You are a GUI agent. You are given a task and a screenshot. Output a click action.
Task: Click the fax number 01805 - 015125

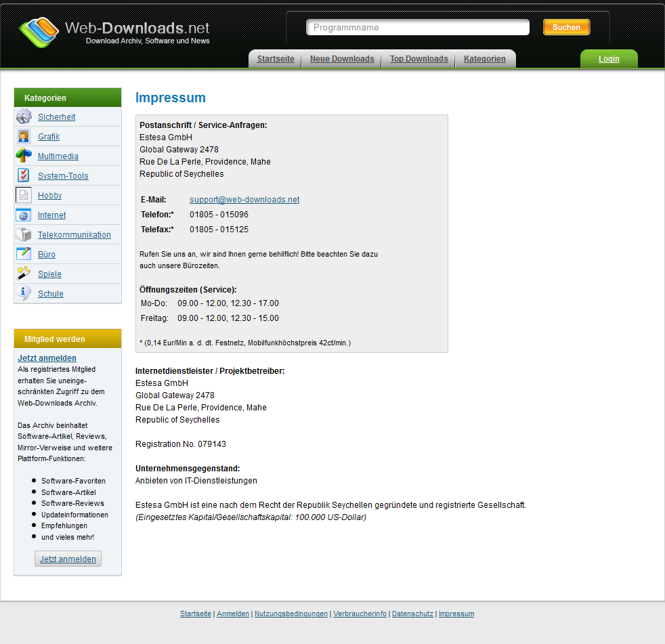(x=219, y=230)
